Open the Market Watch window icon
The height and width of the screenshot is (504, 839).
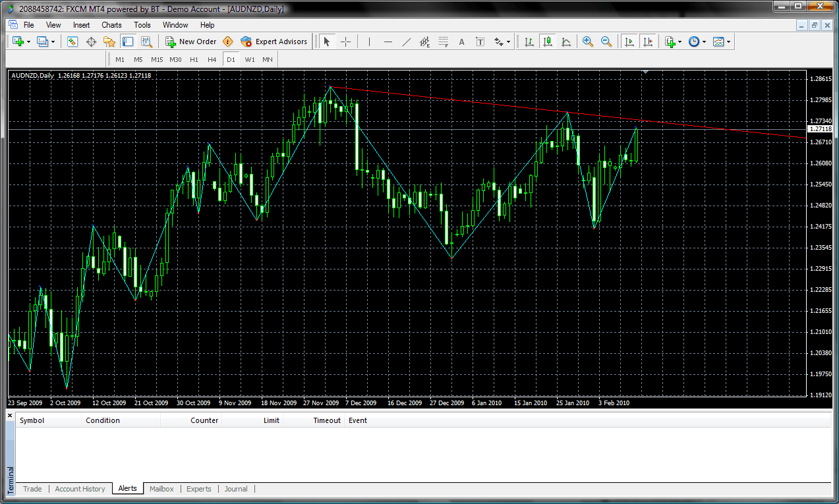click(72, 42)
